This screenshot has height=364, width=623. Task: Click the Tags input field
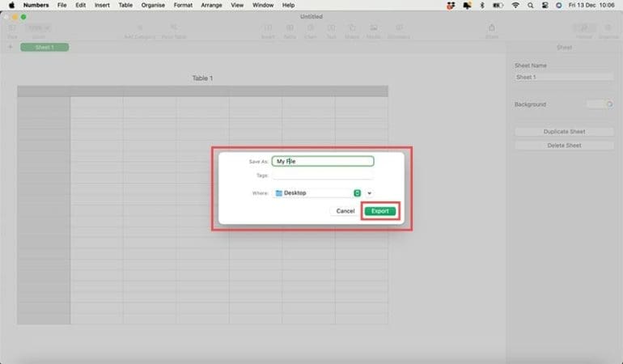coord(323,176)
